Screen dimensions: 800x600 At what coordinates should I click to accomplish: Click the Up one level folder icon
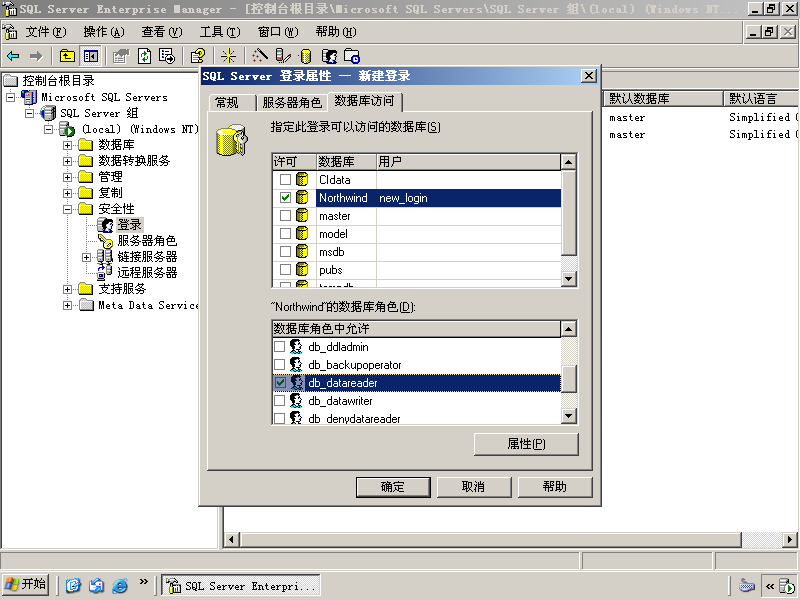point(67,56)
